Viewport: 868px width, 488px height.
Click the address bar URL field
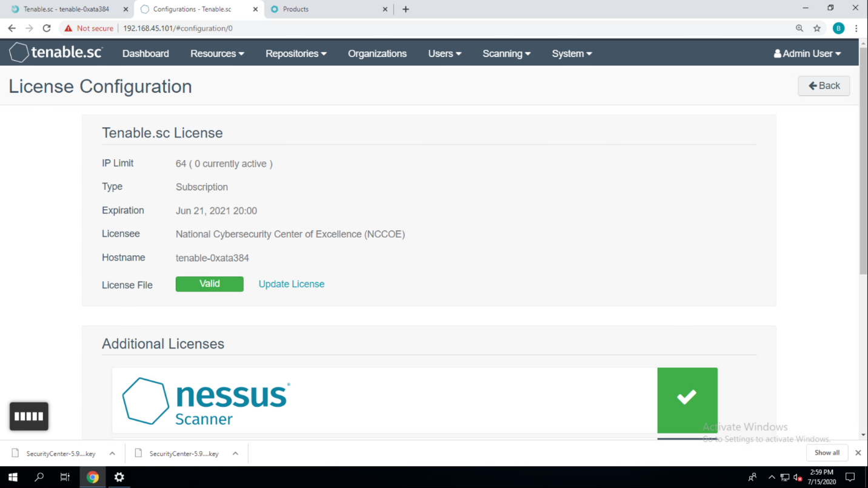[455, 28]
